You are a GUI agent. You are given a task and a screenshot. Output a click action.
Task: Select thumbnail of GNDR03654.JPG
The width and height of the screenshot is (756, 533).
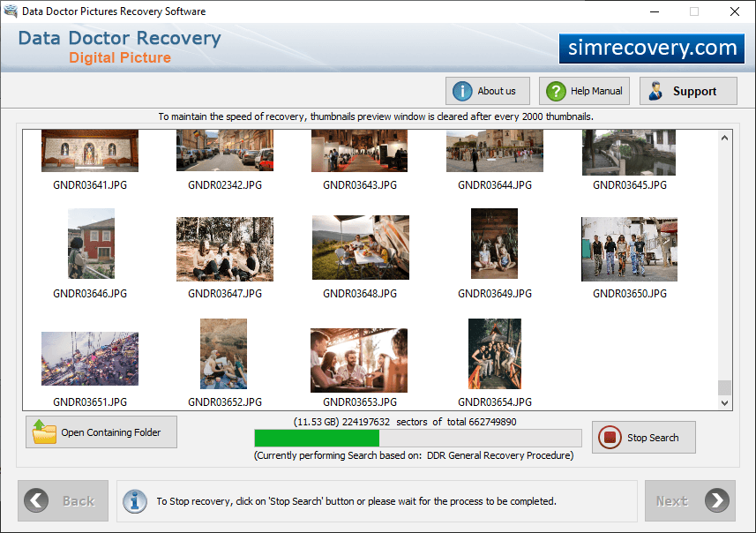click(495, 354)
